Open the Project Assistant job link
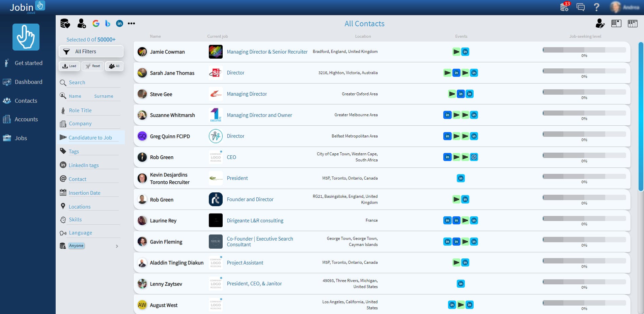644x314 pixels. [x=245, y=263]
